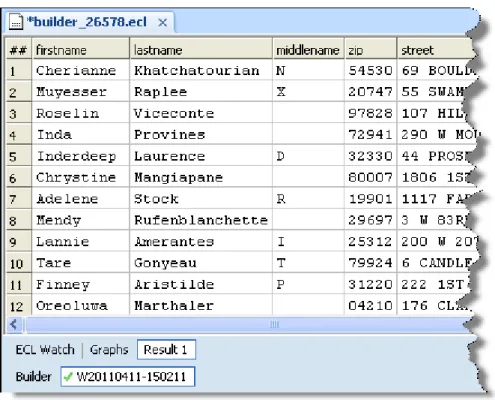Select middlename 'N' in Cherianne's row

point(308,70)
